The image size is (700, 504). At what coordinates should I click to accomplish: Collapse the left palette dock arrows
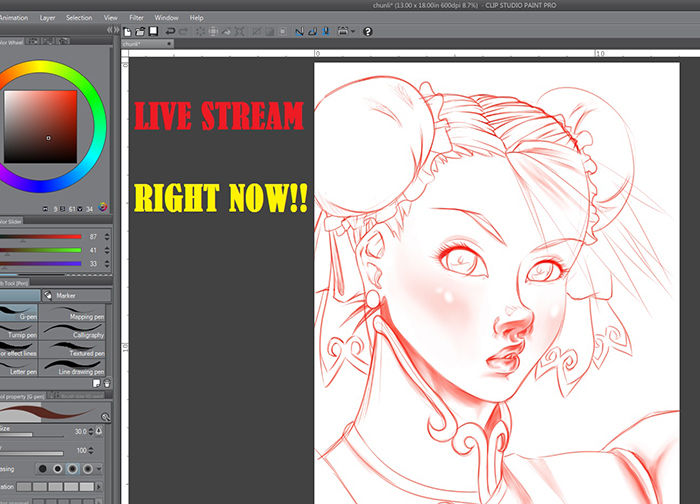point(110,30)
